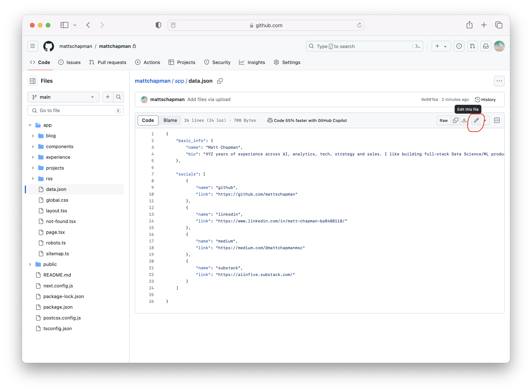Switch to the Blame view
This screenshot has height=392, width=532.
(170, 120)
